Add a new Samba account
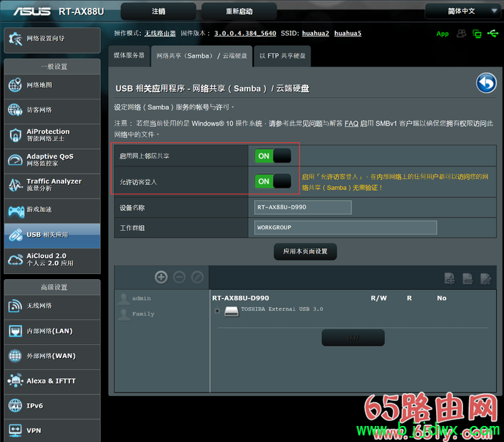The width and height of the screenshot is (504, 442). [x=161, y=277]
